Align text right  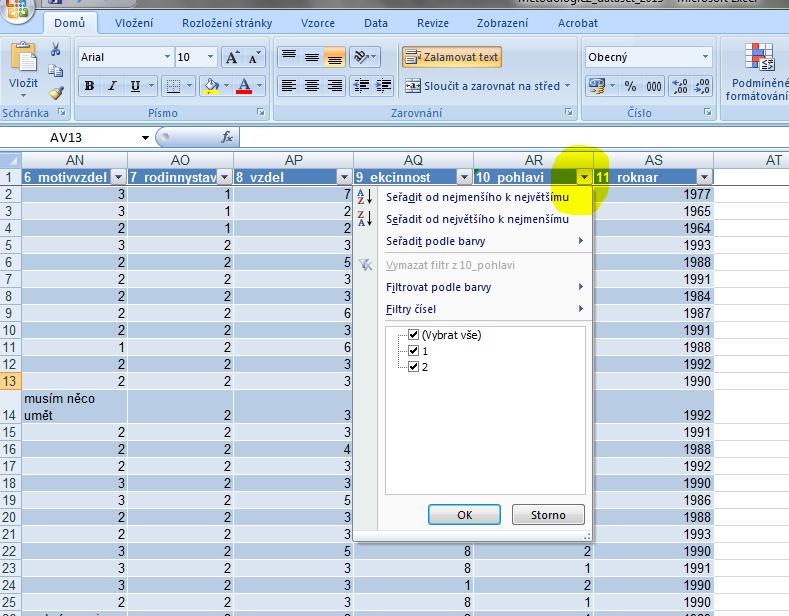coord(335,86)
